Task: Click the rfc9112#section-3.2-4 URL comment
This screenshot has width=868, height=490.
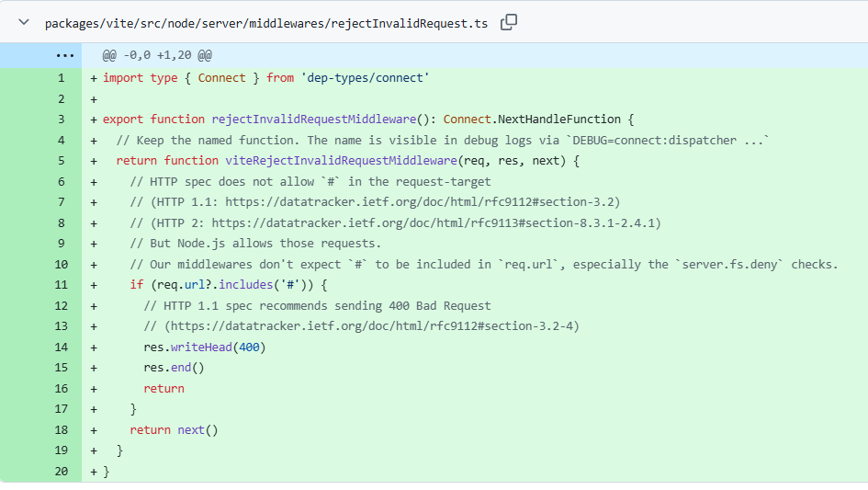Action: click(x=362, y=326)
